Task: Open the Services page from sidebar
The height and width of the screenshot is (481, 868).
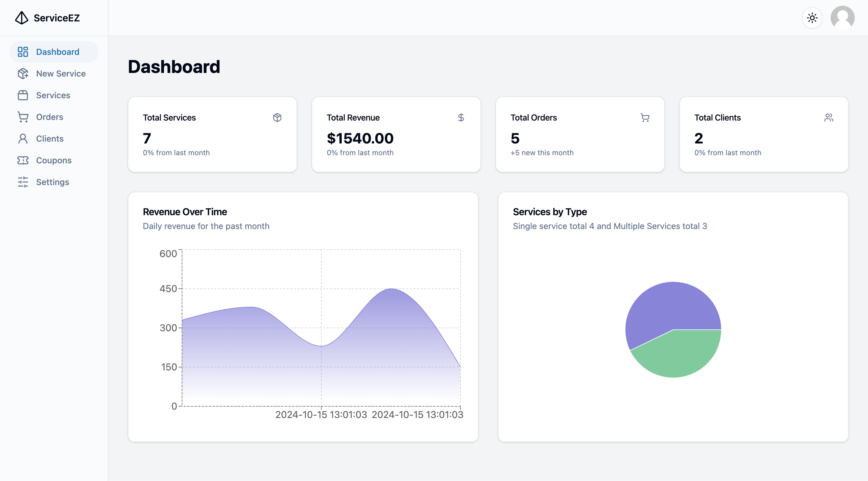Action: 53,95
